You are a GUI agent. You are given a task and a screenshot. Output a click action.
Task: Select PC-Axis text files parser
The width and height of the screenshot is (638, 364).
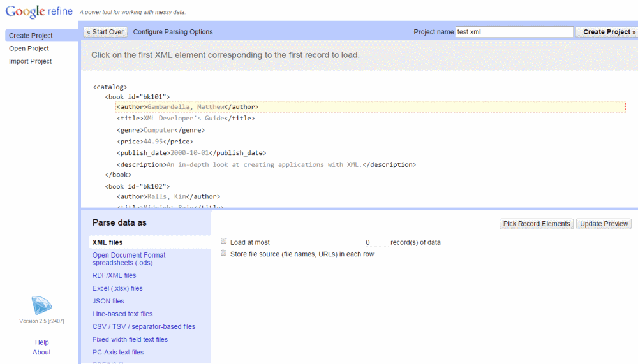tap(118, 352)
